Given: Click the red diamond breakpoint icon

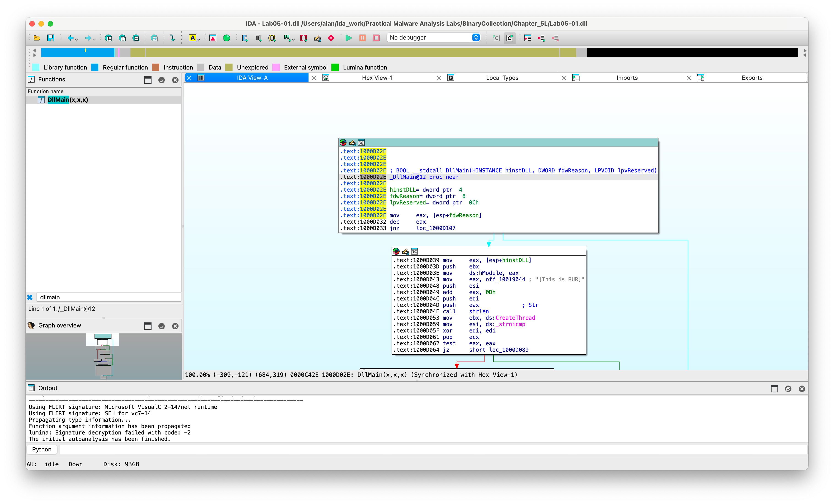Looking at the screenshot, I should [331, 38].
